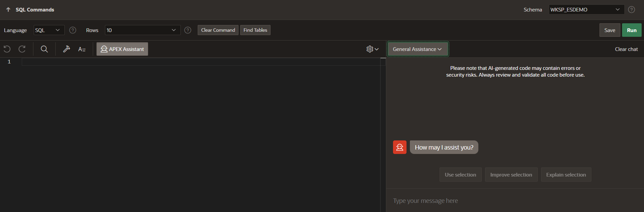
Task: Open the Language dropdown
Action: click(49, 30)
